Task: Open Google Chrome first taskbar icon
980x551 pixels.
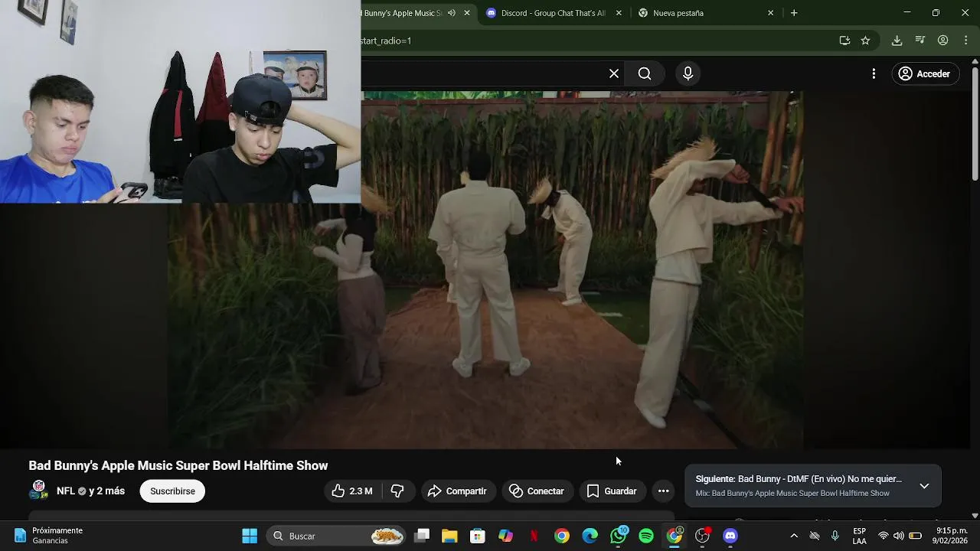Action: pyautogui.click(x=562, y=536)
